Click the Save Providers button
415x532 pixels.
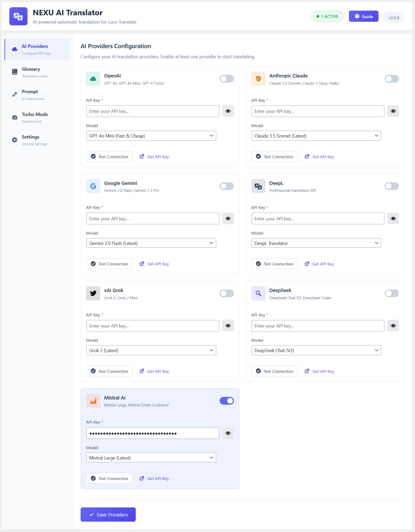[108, 514]
